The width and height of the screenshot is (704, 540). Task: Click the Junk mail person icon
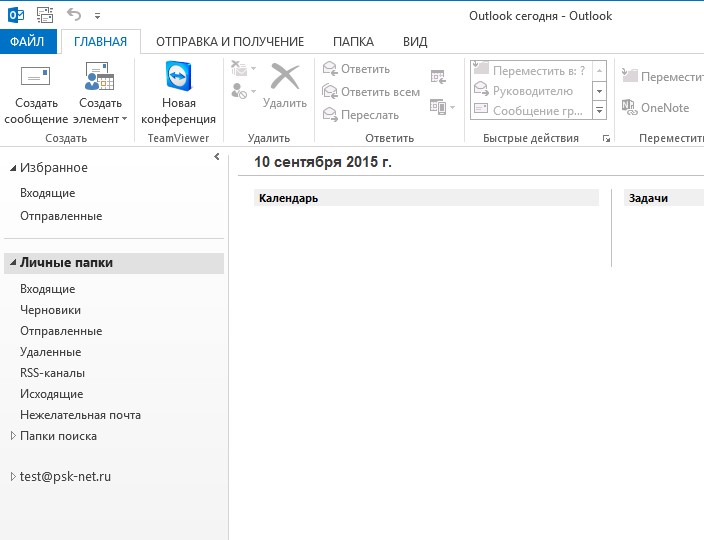coord(239,91)
